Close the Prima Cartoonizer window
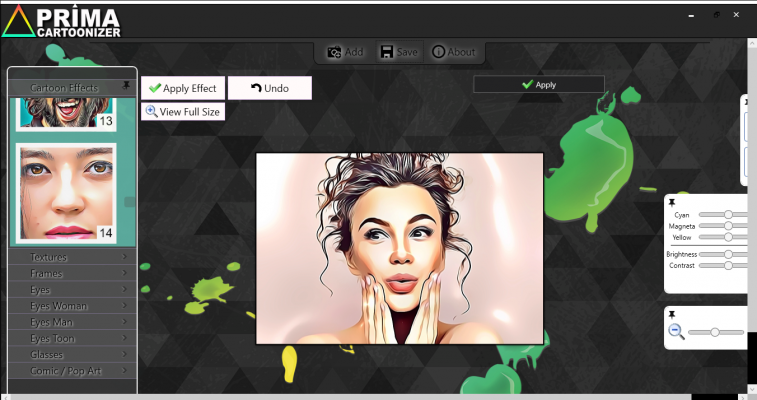 (x=736, y=15)
